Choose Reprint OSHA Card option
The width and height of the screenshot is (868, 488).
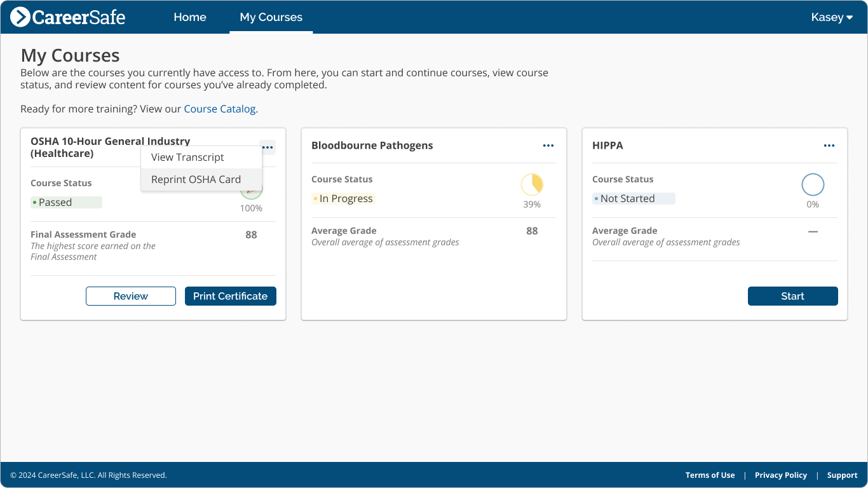pyautogui.click(x=196, y=179)
